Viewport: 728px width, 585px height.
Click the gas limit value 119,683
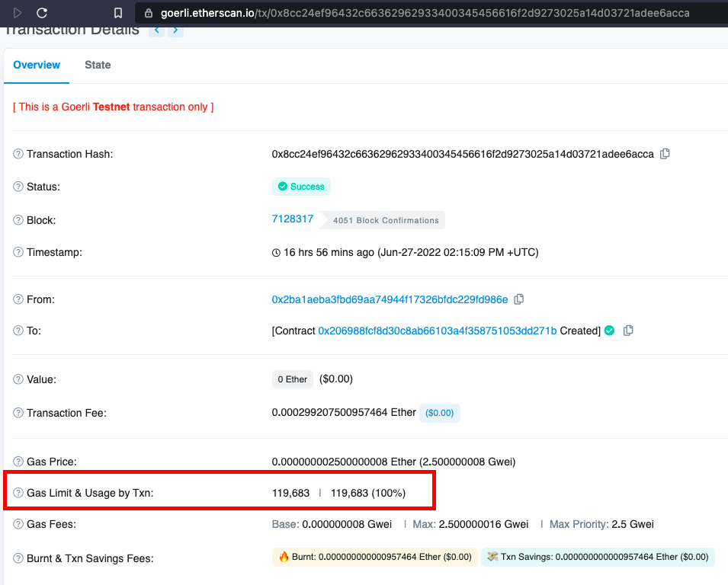[290, 493]
